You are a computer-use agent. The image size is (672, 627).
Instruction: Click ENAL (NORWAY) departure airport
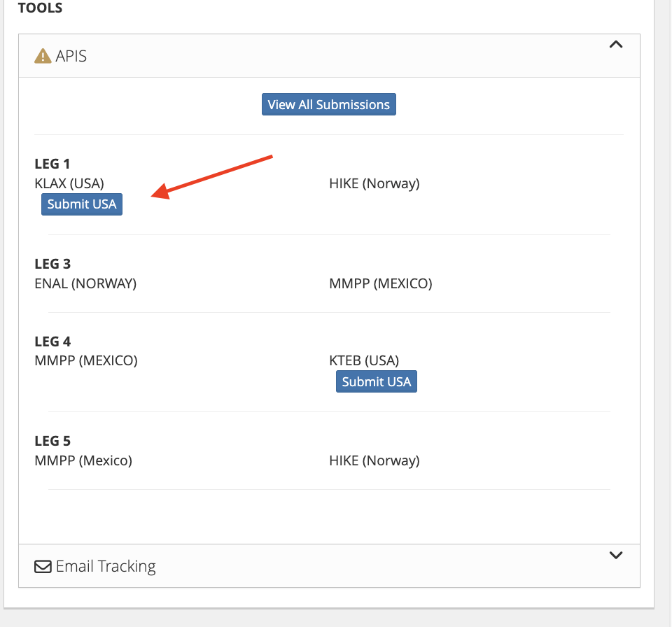point(85,283)
